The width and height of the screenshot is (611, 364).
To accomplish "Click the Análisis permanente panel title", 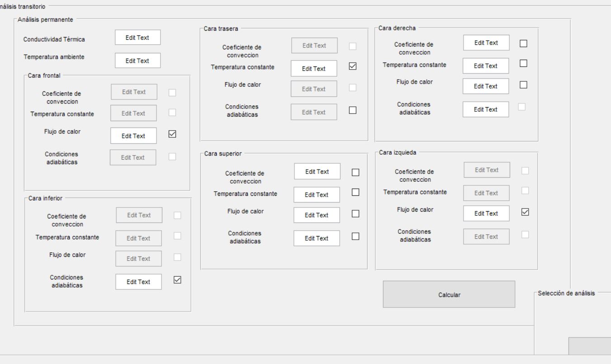I will click(45, 20).
